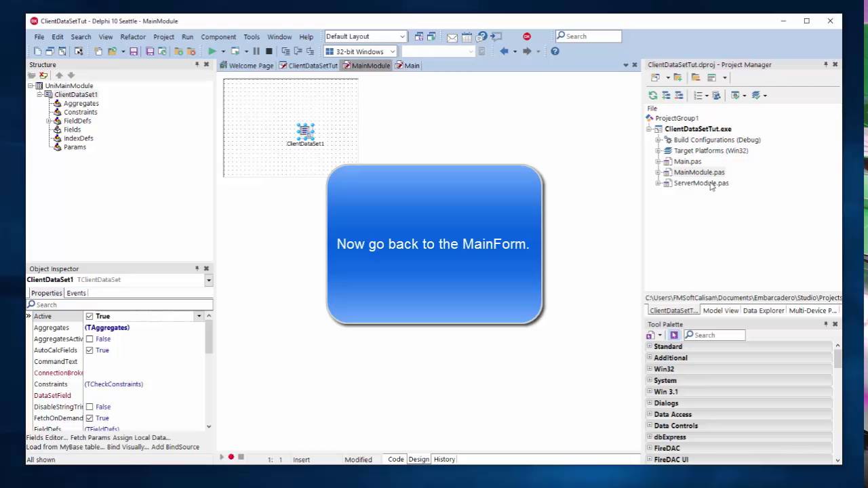Toggle the AggregatesActive checkbox
Viewport: 868px width, 488px height.
(x=90, y=339)
